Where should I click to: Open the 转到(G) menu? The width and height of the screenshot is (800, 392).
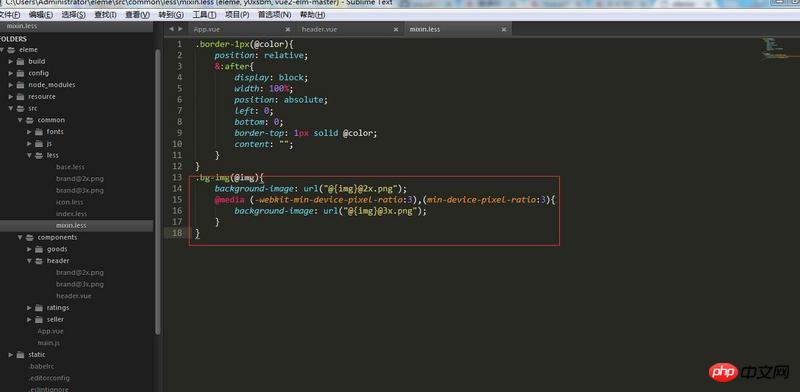click(x=171, y=15)
